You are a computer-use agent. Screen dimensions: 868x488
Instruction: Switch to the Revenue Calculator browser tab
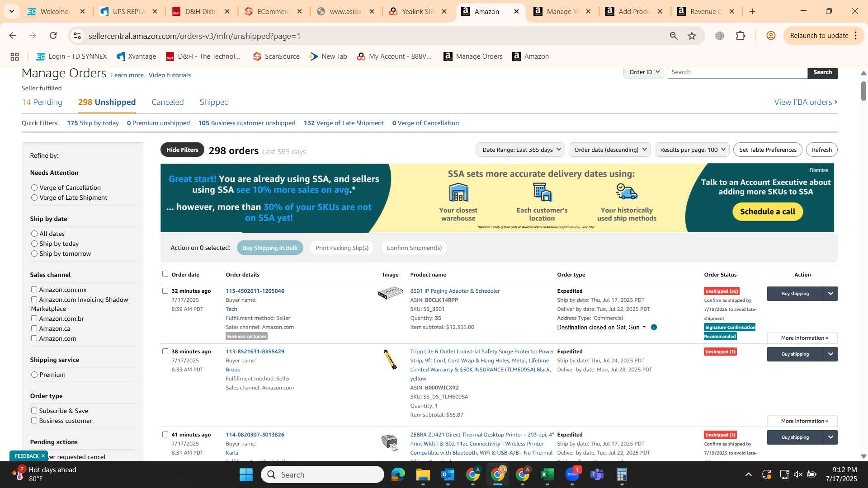click(x=706, y=11)
